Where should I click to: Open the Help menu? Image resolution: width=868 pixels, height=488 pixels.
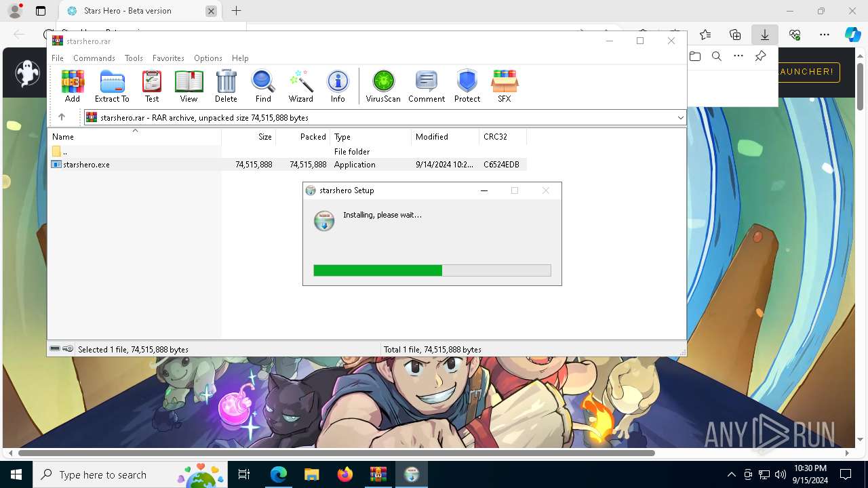click(x=240, y=58)
